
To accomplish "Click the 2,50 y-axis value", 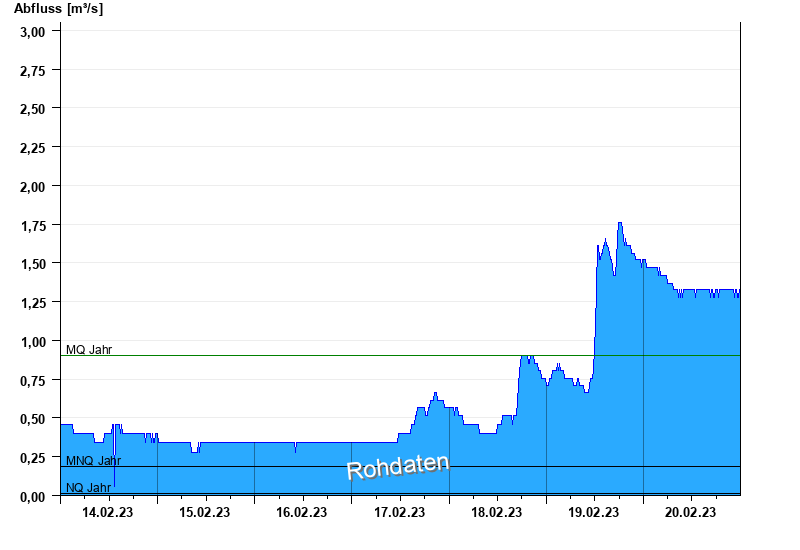I will (33, 109).
